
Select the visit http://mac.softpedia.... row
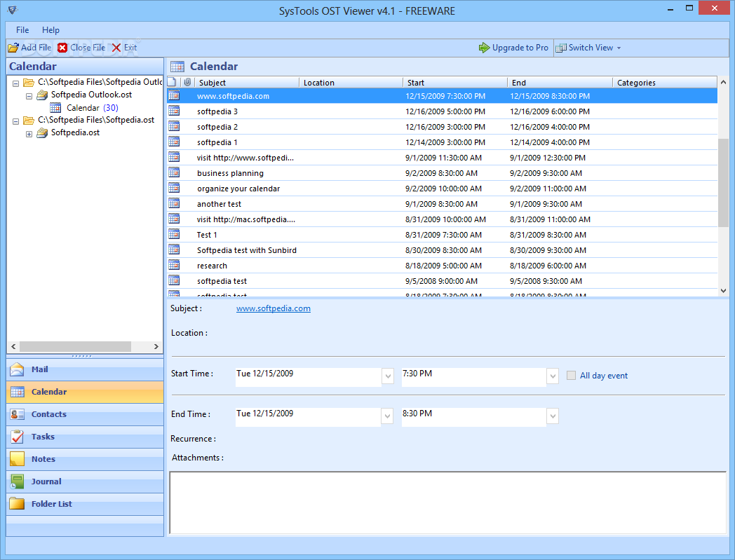(442, 219)
